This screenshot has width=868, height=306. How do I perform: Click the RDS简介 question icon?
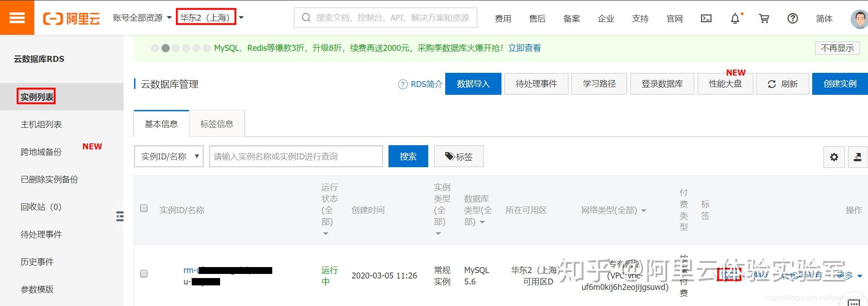(x=403, y=84)
